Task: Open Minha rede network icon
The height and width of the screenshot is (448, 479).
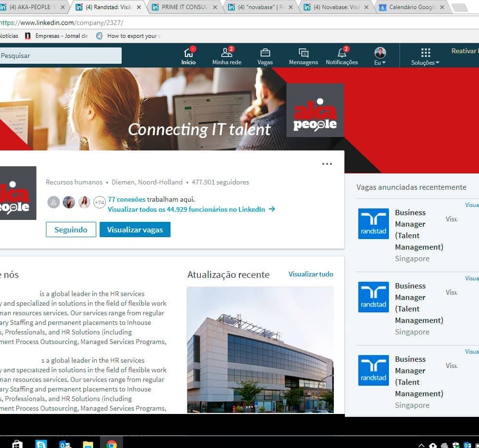Action: point(227,56)
